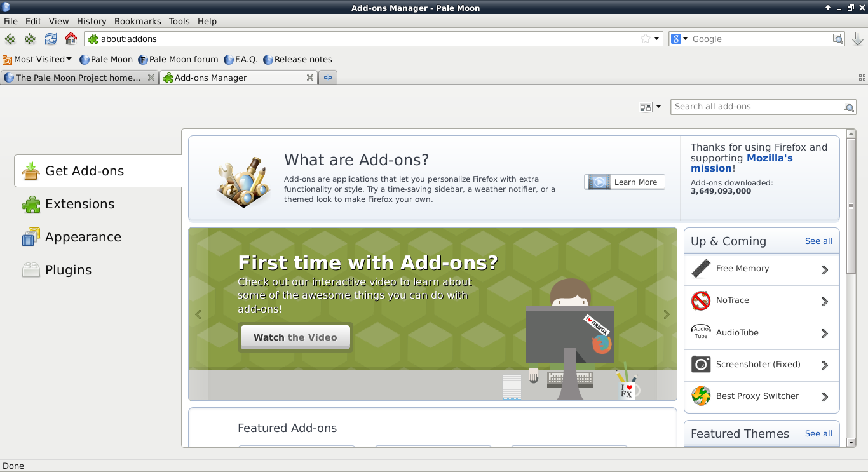The image size is (868, 472).
Task: Click See all for Featured Themes
Action: point(818,434)
